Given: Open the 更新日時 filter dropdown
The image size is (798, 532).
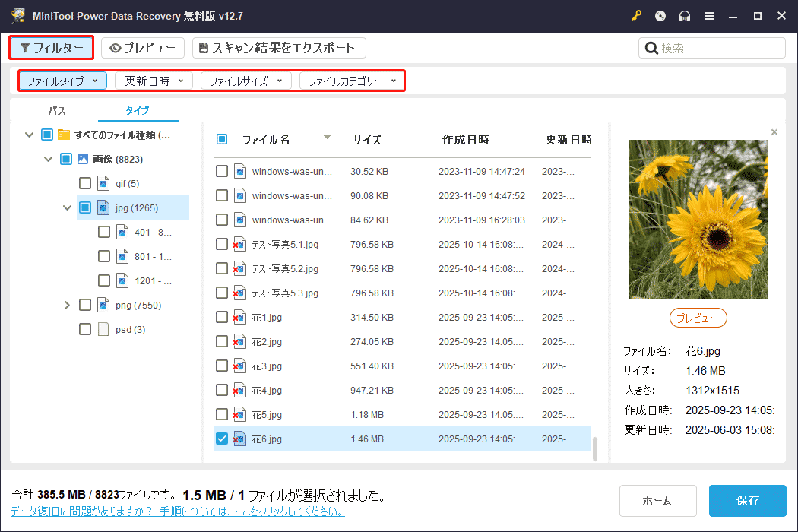Looking at the screenshot, I should click(x=154, y=80).
